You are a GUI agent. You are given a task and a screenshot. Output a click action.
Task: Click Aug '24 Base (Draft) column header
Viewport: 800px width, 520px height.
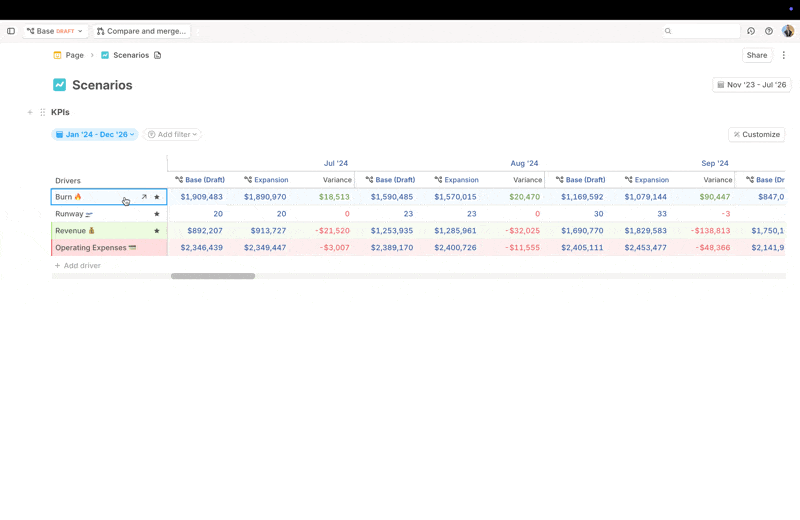tap(390, 180)
